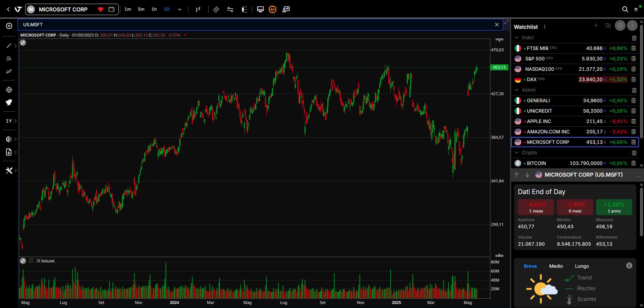Open the timeframe dropdown arrow

click(x=179, y=9)
